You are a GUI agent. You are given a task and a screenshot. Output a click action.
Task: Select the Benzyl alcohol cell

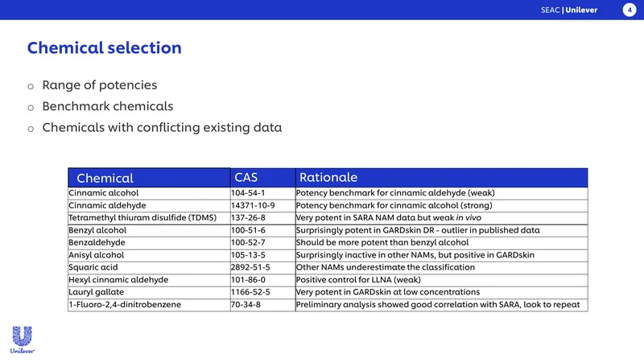(x=149, y=230)
